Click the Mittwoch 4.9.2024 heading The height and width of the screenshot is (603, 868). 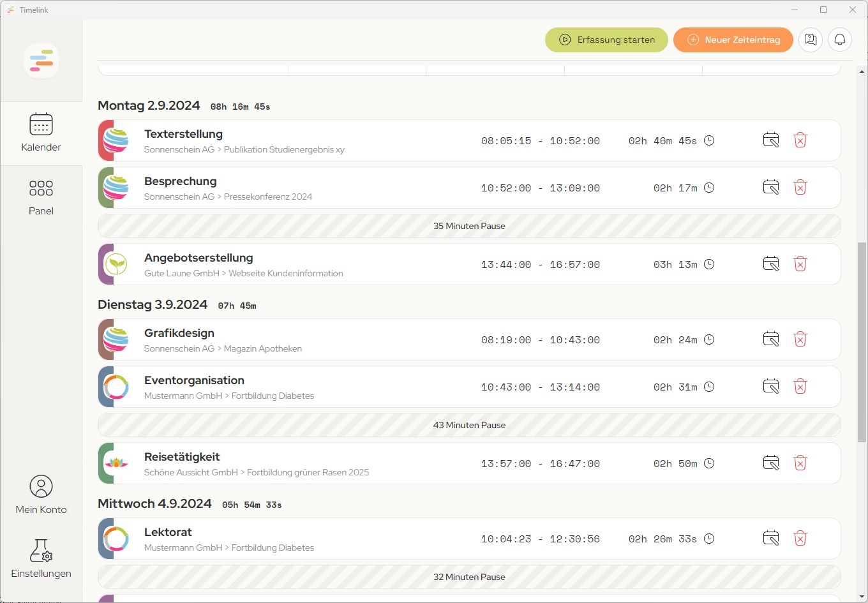point(154,503)
